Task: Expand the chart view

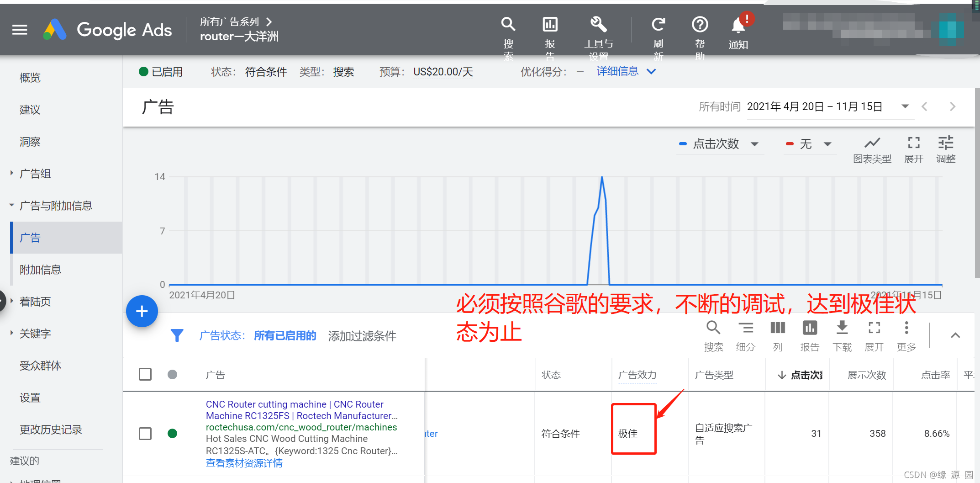Action: point(914,143)
